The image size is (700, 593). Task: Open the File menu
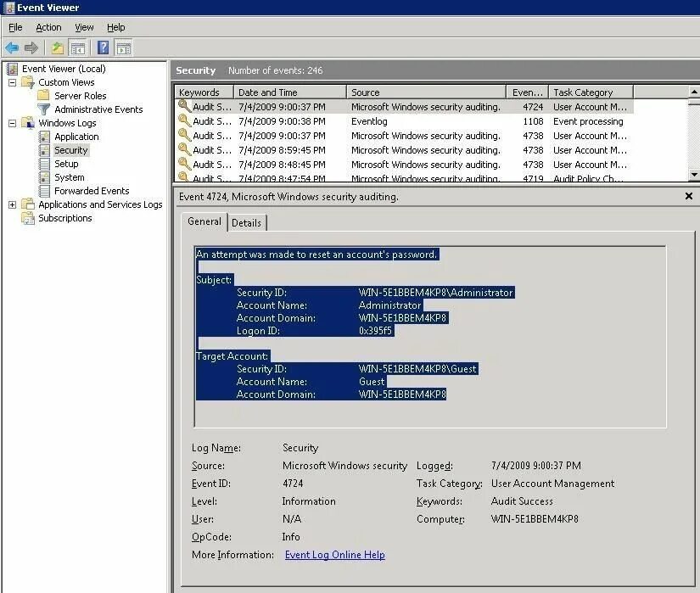[15, 28]
